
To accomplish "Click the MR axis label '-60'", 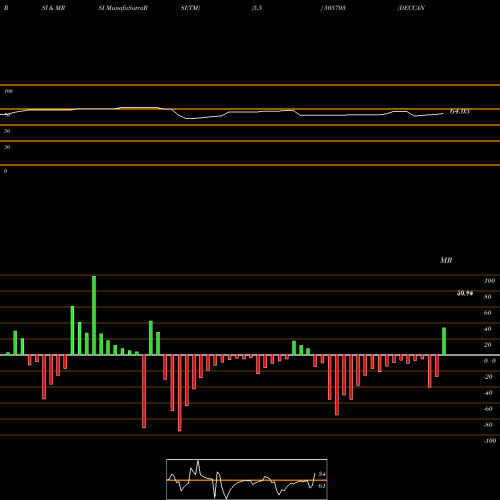I will point(488,409).
